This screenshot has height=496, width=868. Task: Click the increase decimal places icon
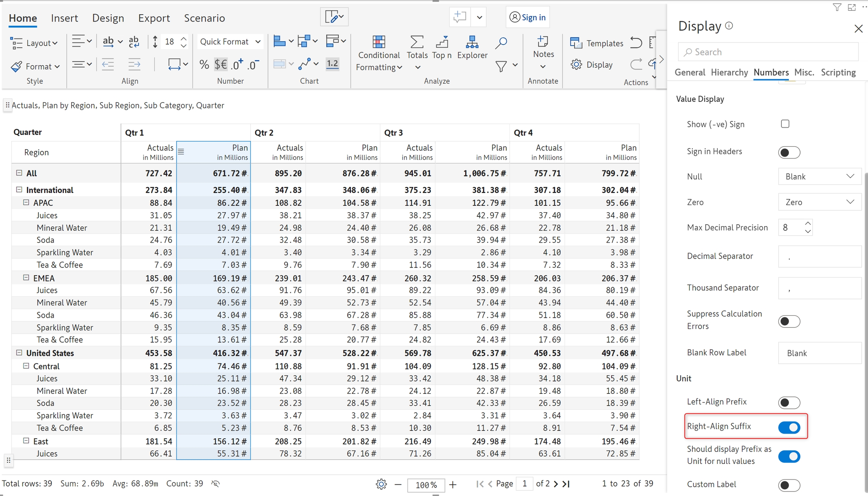(x=237, y=65)
